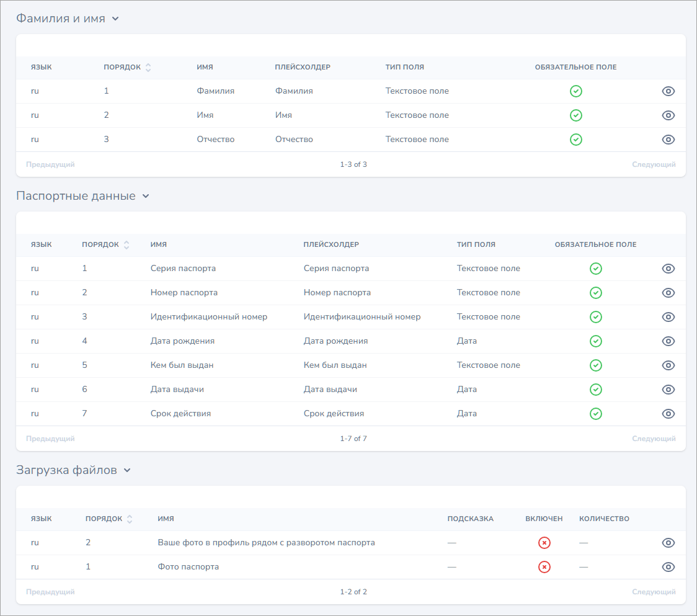Image resolution: width=697 pixels, height=616 pixels.
Task: Click the Серия паспорта placeholder cell
Action: point(336,269)
